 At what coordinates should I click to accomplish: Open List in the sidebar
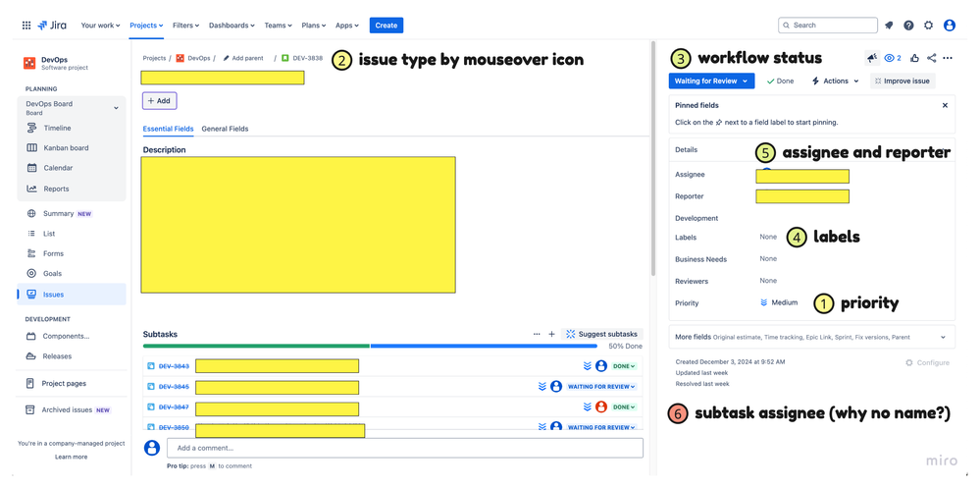[x=72, y=234]
